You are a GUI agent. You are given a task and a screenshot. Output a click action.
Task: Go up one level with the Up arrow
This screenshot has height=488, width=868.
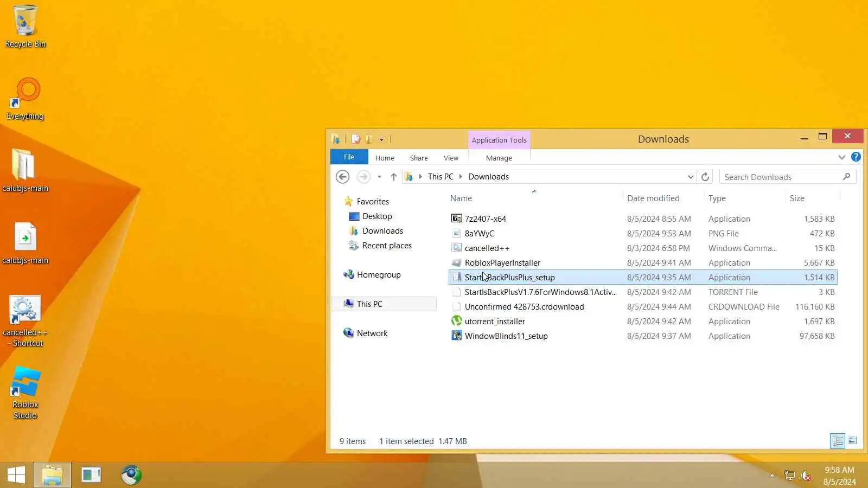tap(393, 177)
